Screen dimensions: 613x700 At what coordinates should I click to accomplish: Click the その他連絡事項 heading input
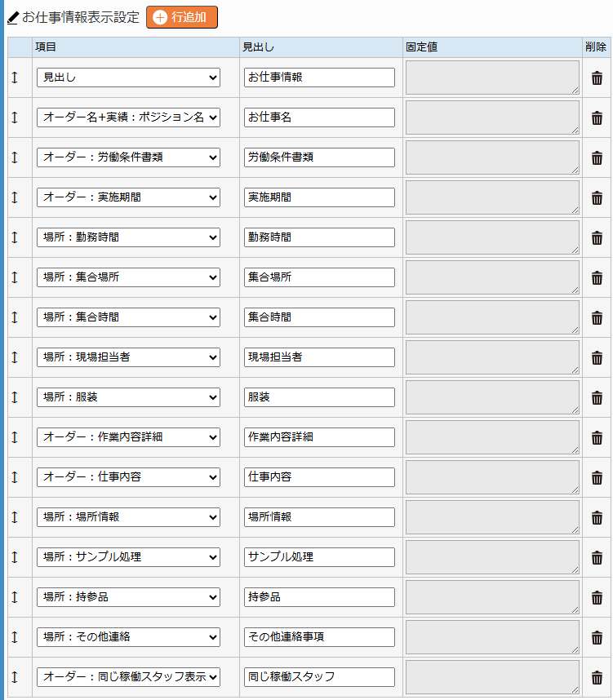pyautogui.click(x=319, y=637)
